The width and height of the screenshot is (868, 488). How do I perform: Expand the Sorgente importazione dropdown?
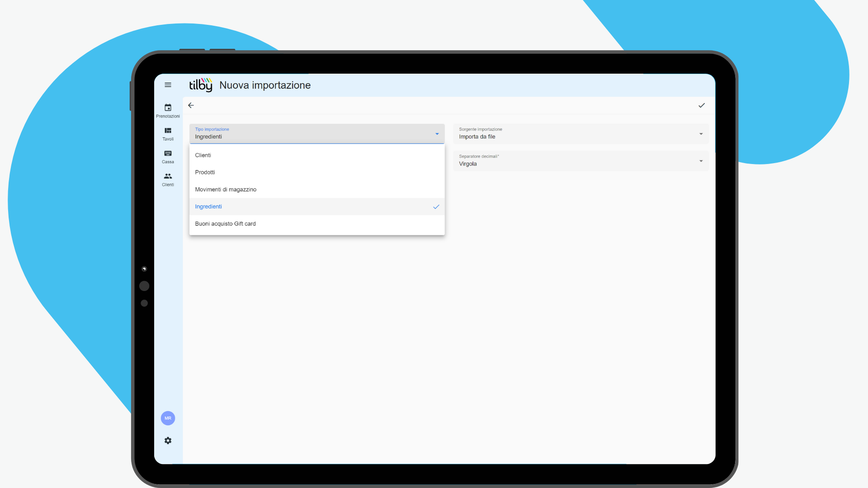pyautogui.click(x=581, y=134)
